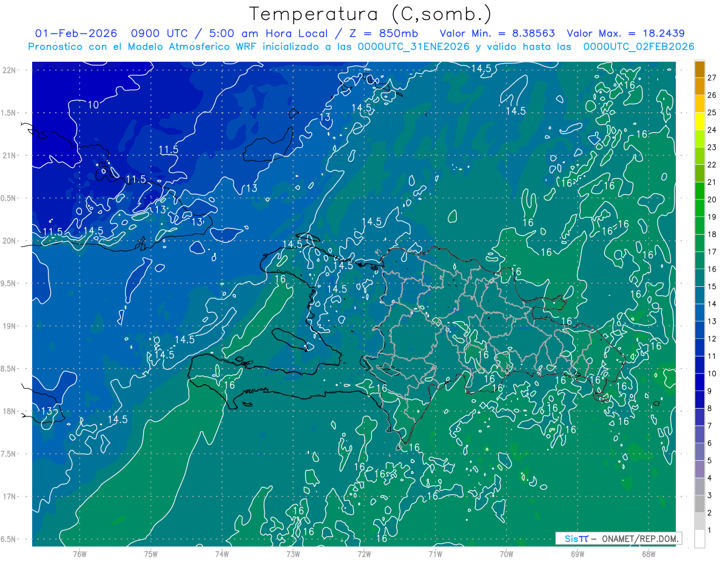Pick the purple colorbar swatch between 4 and 5

click(x=699, y=469)
